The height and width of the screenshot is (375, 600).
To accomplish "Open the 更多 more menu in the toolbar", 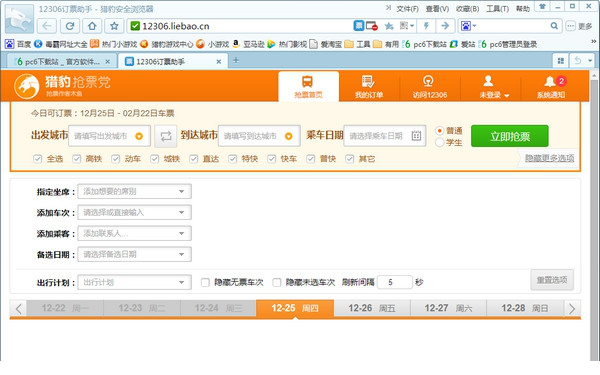I will tap(579, 26).
